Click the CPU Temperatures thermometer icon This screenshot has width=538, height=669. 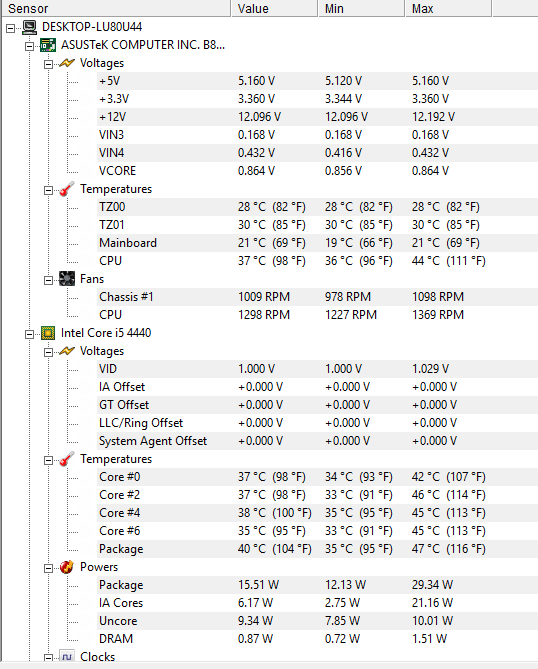click(67, 459)
